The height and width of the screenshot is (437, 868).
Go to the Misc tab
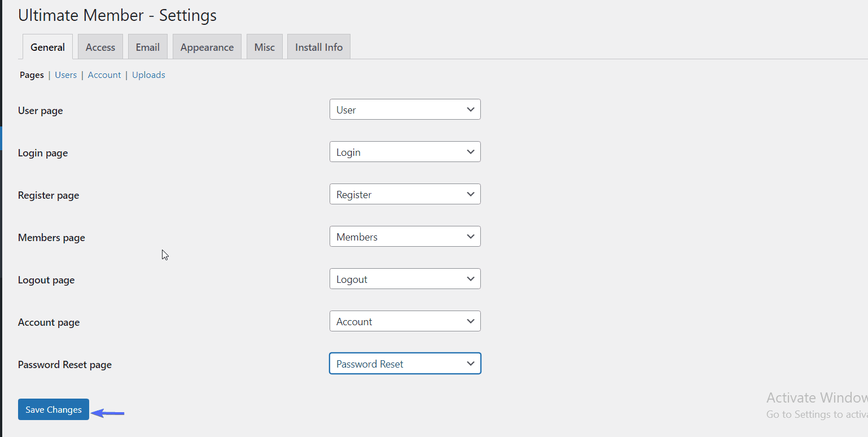click(265, 47)
